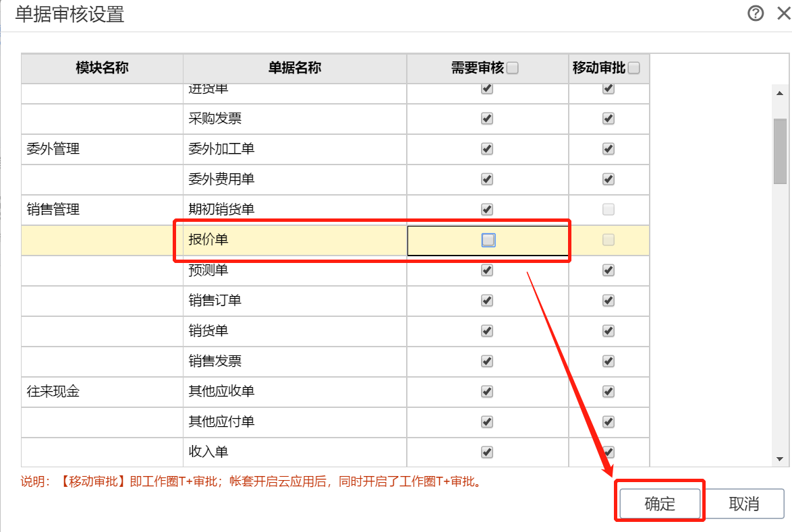The width and height of the screenshot is (792, 532).
Task: Select the 销售发票 document name cell
Action: [x=294, y=361]
